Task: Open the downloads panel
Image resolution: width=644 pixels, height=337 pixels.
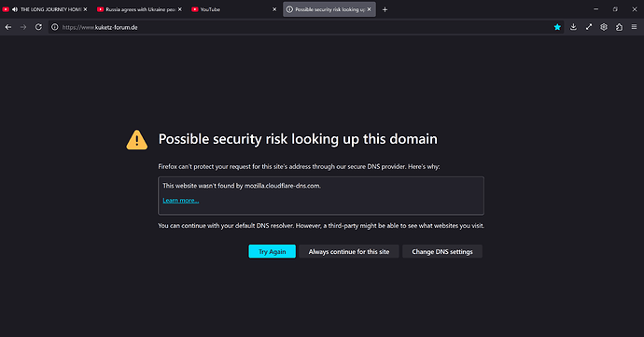Action: click(x=573, y=27)
